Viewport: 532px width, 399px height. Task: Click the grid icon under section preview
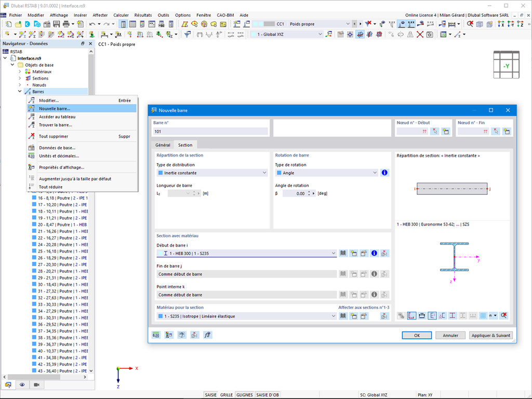coord(483,315)
